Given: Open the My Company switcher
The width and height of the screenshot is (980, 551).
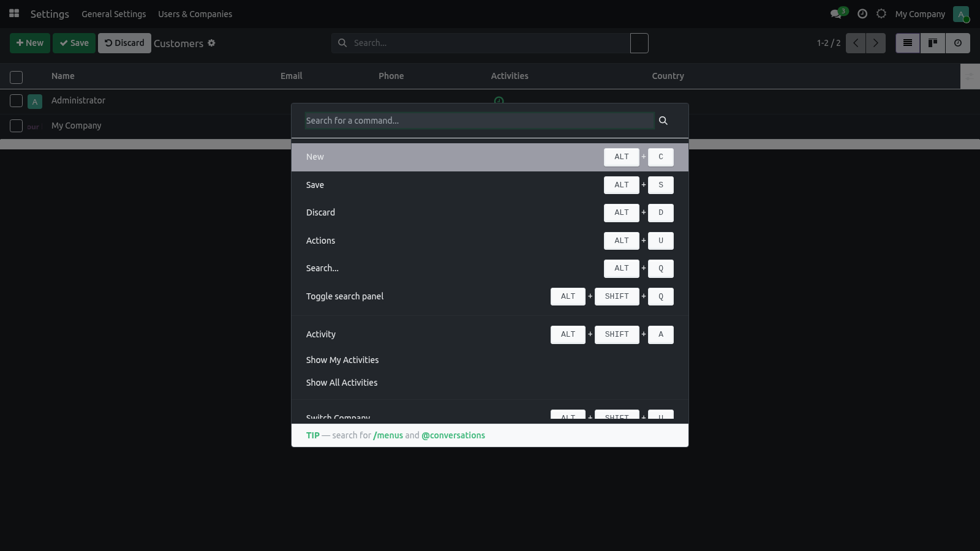Looking at the screenshot, I should [x=920, y=14].
